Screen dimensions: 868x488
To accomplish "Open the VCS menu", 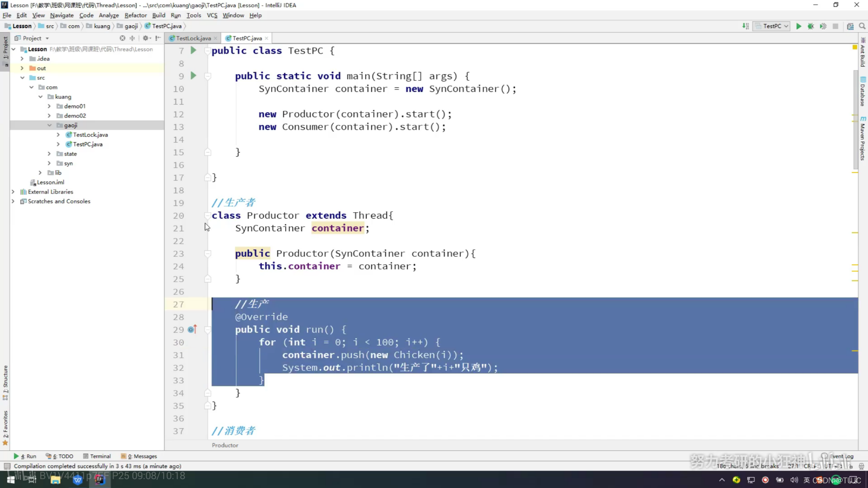I will click(x=212, y=15).
